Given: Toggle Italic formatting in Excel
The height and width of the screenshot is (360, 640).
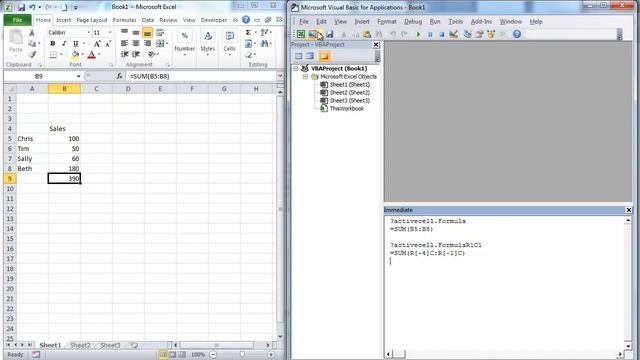Looking at the screenshot, I should point(64,44).
